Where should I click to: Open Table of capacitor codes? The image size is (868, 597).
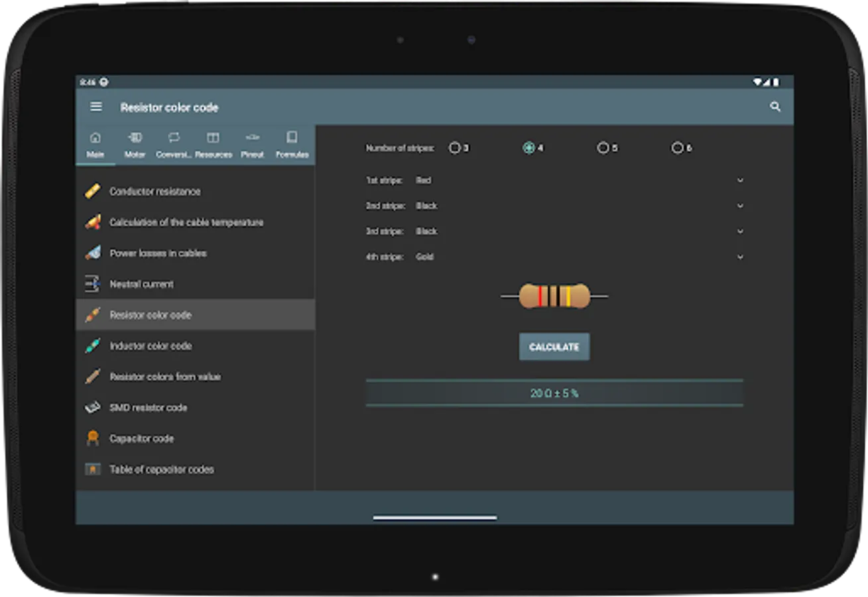[196, 469]
